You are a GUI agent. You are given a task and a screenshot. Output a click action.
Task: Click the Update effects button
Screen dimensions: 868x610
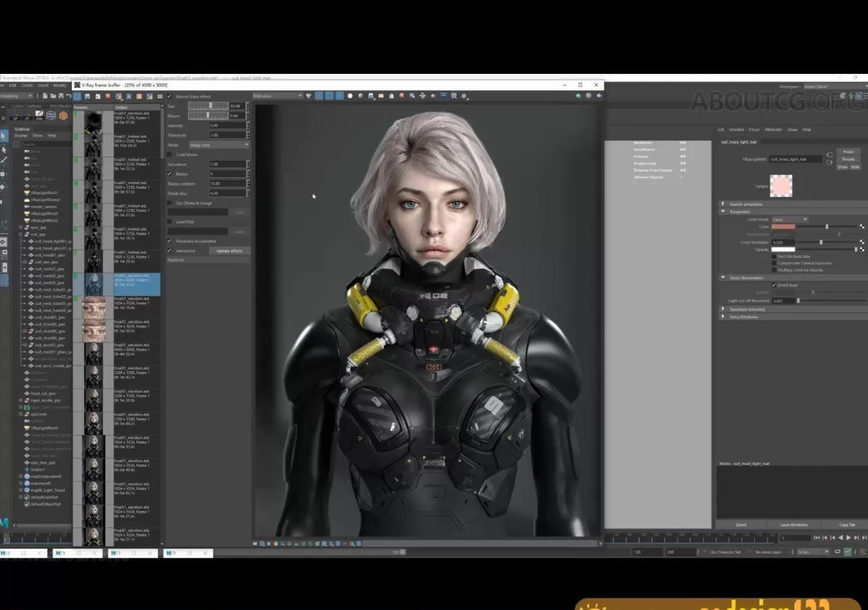point(229,250)
